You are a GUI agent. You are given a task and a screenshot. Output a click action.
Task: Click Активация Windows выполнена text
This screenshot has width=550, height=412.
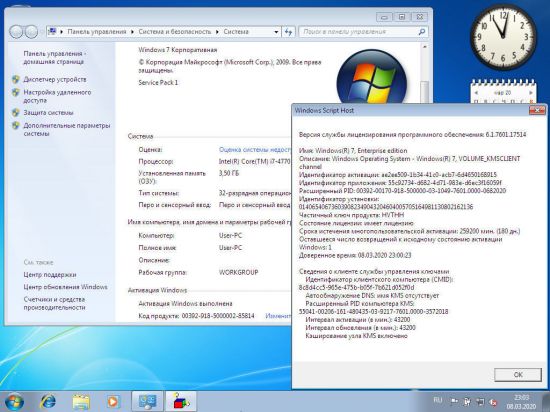pyautogui.click(x=185, y=304)
